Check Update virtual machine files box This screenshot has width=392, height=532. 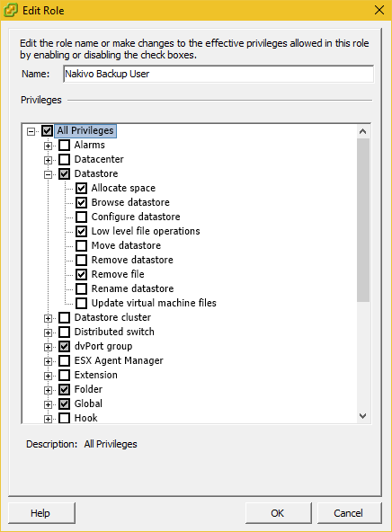click(x=81, y=303)
